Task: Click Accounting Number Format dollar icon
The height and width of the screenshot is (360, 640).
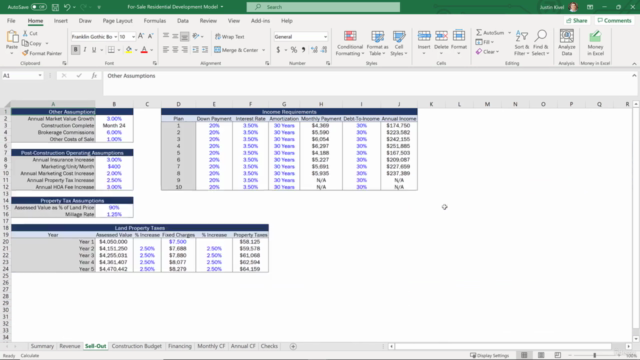Action: tap(278, 50)
